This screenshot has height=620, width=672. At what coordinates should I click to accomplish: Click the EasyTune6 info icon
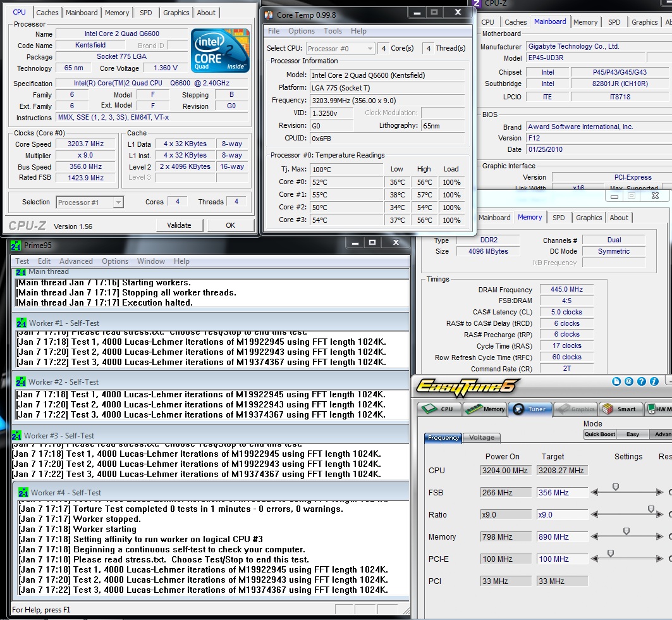coord(654,381)
